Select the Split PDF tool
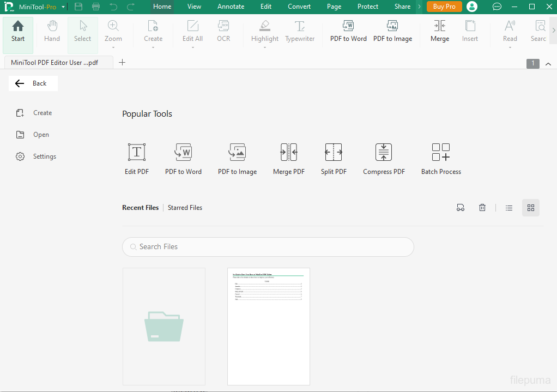Screen dimensions: 557x392 (334, 152)
